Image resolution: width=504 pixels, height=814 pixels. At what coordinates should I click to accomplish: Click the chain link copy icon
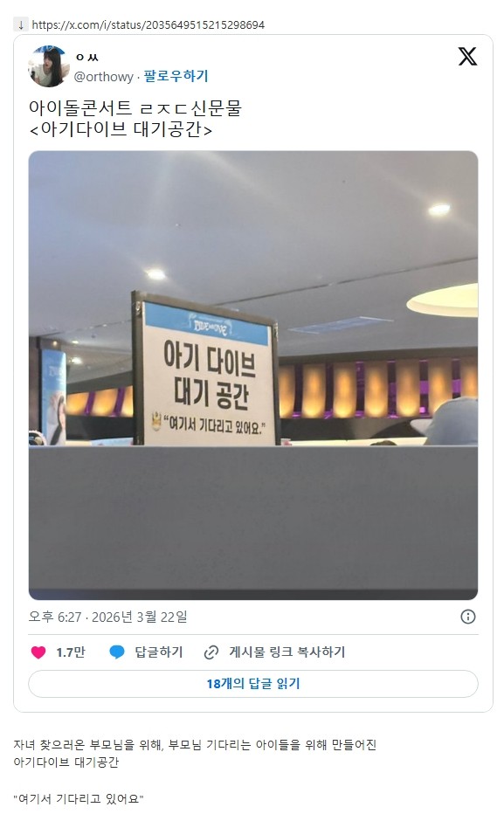tap(211, 652)
